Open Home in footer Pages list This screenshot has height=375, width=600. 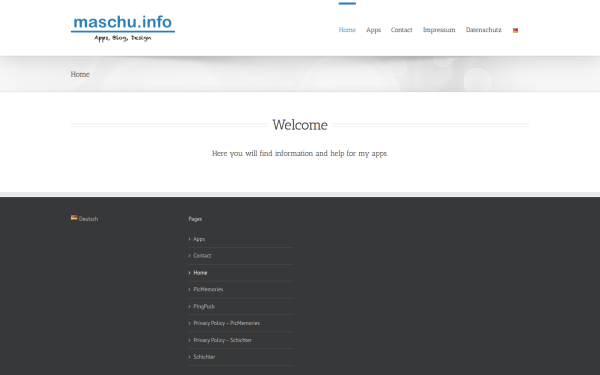[200, 273]
